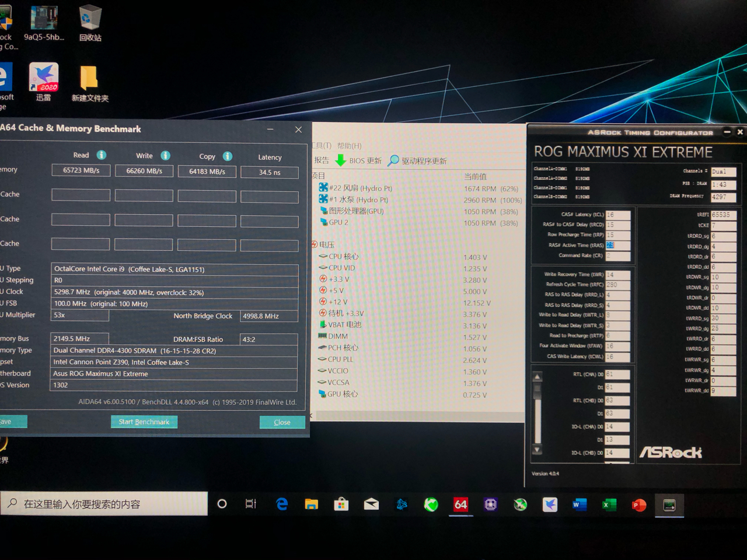Click the GPU 2 sensor icon
This screenshot has width=747, height=560.
pos(323,222)
